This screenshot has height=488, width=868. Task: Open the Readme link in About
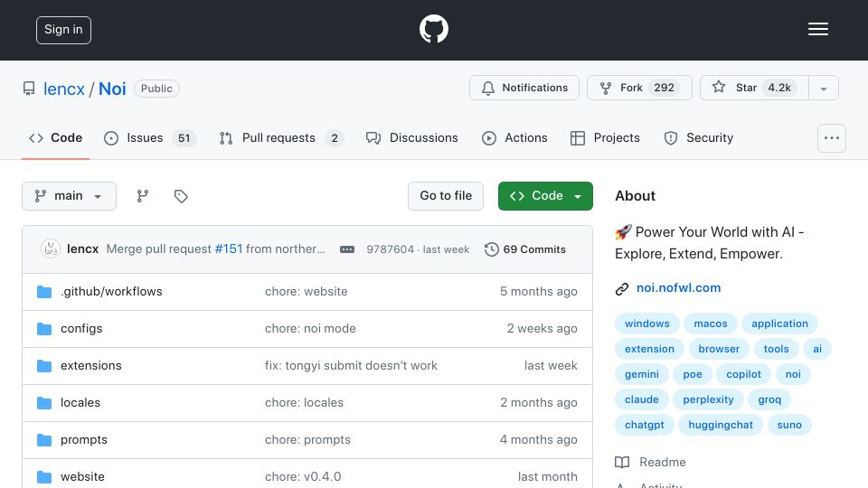click(650, 462)
